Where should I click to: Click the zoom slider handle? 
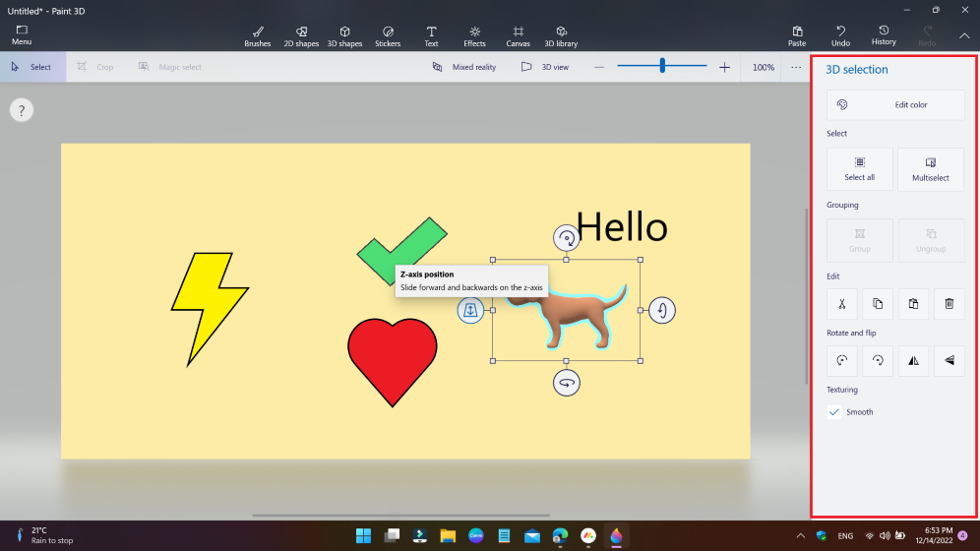(662, 66)
